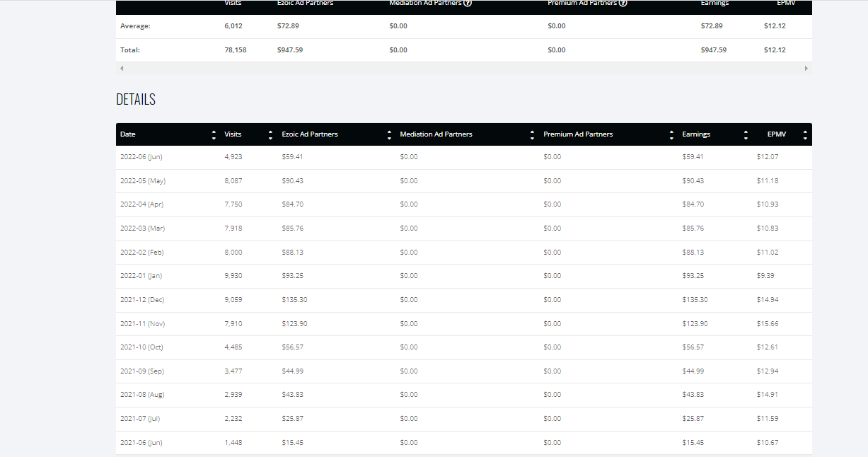This screenshot has width=868, height=457.
Task: Click the left arrow of the horizontal scrollbar
Action: pyautogui.click(x=122, y=68)
